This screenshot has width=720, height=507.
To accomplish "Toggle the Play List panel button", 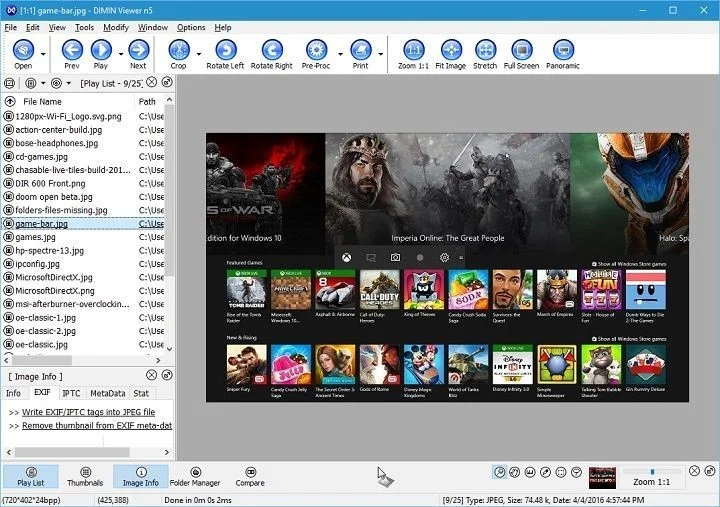I will point(31,476).
